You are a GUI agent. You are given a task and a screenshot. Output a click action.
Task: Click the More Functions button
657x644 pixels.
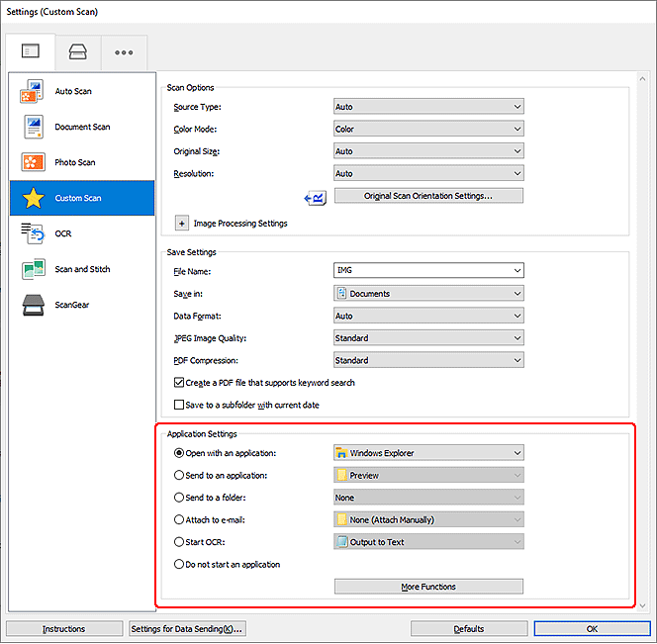coord(428,587)
